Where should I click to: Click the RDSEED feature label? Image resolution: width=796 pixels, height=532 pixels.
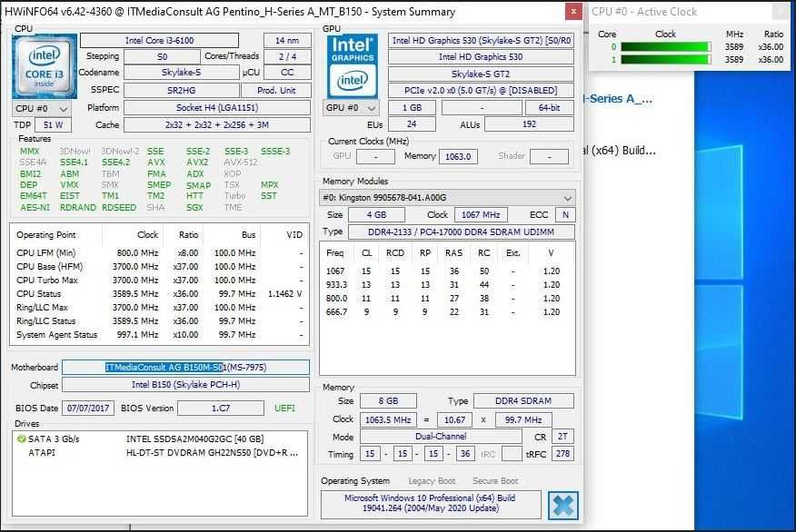(x=119, y=207)
